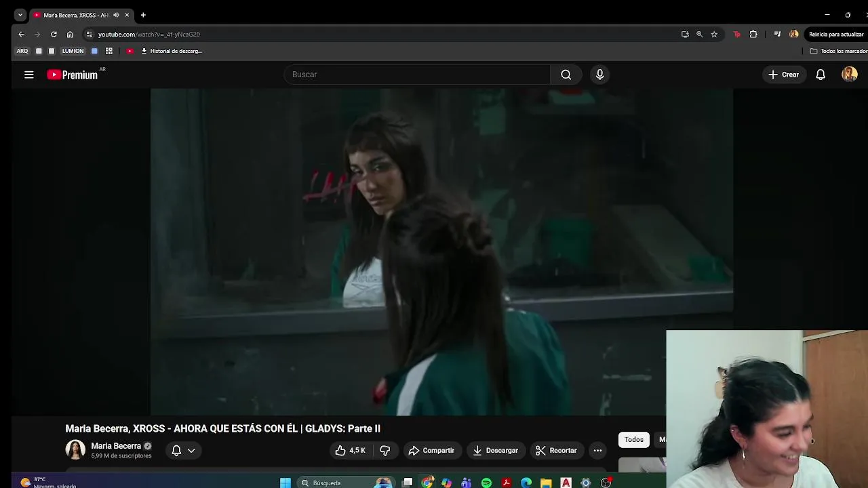Click the 5,99 M de suscriptores text

(121, 456)
